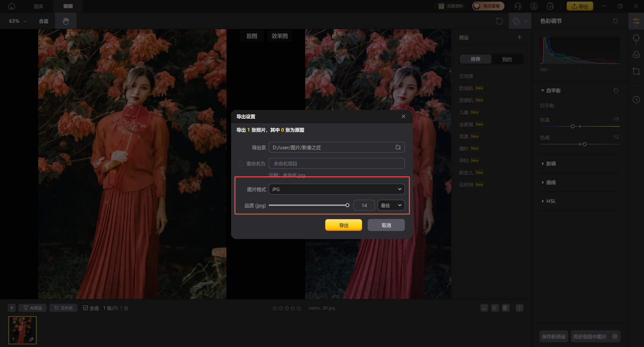
Task: Click the yellow Export button in dialog
Action: click(x=343, y=225)
